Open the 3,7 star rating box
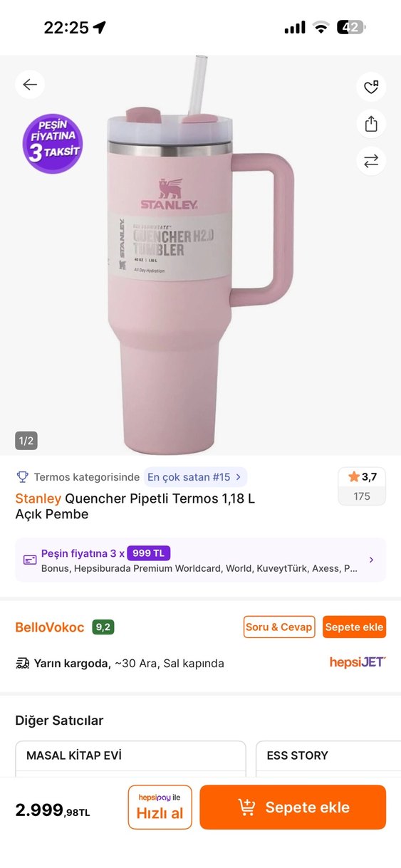This screenshot has height=868, width=401. tap(362, 486)
